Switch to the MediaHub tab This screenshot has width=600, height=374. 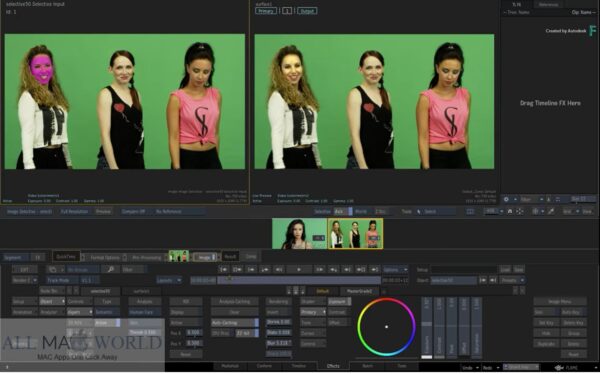pos(230,366)
